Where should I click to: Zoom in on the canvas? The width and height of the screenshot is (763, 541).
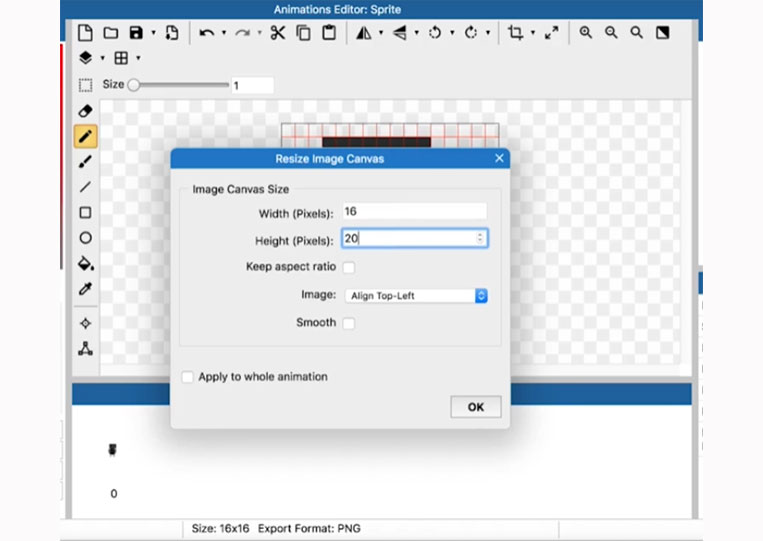[585, 33]
